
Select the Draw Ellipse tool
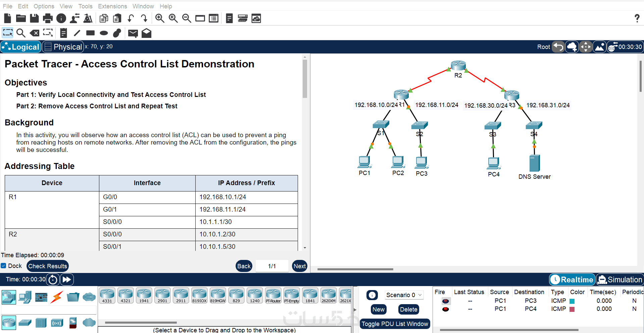pos(104,33)
